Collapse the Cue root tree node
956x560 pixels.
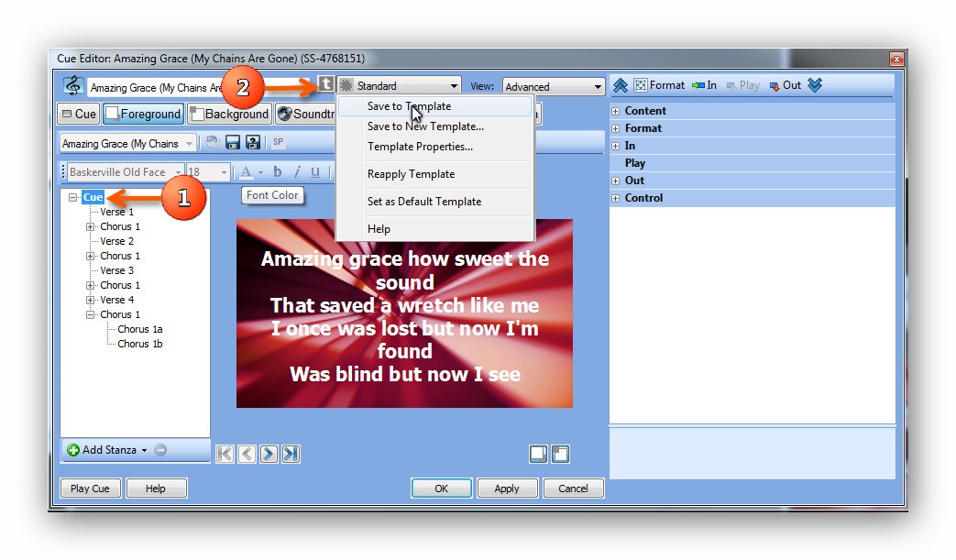coord(73,197)
